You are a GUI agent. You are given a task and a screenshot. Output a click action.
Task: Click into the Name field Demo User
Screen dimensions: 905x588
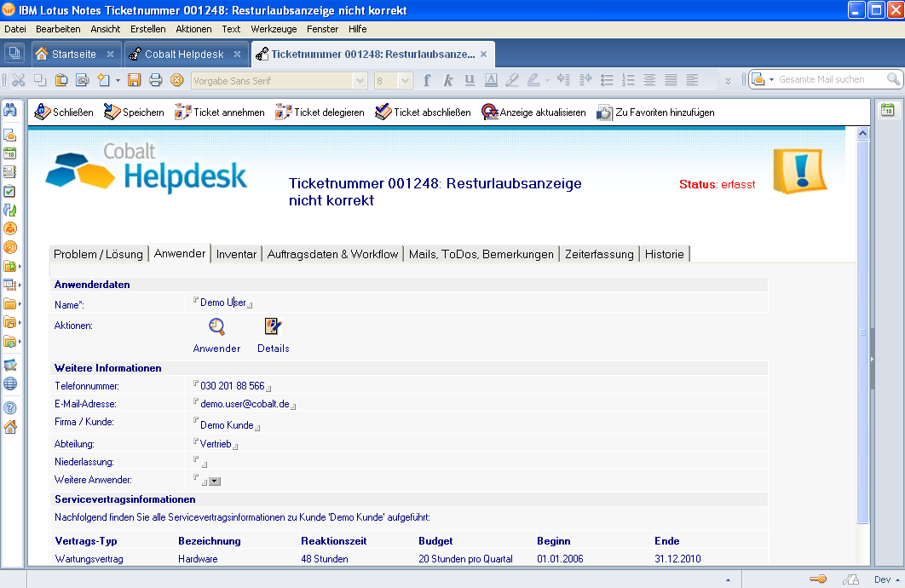(222, 303)
